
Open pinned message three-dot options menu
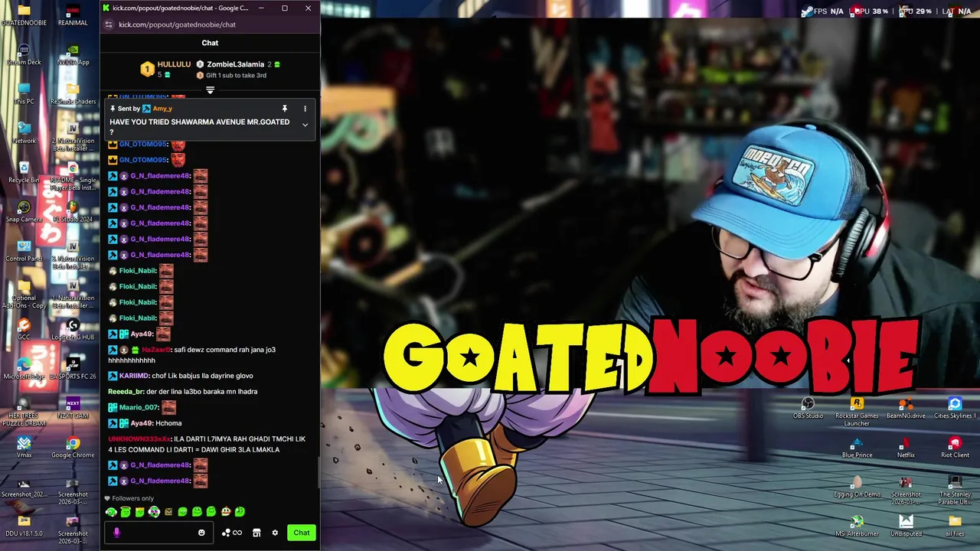point(305,109)
